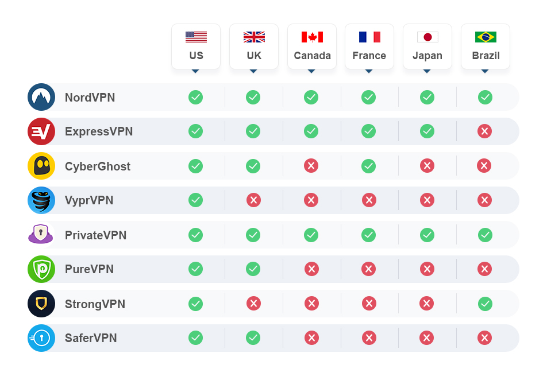Click the NordVPN mountain logo

41,97
